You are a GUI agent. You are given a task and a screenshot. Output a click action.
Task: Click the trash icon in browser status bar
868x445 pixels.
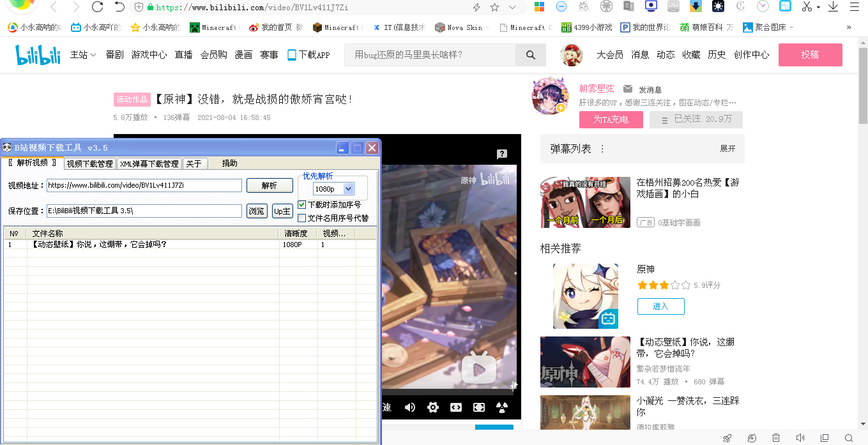(776, 438)
